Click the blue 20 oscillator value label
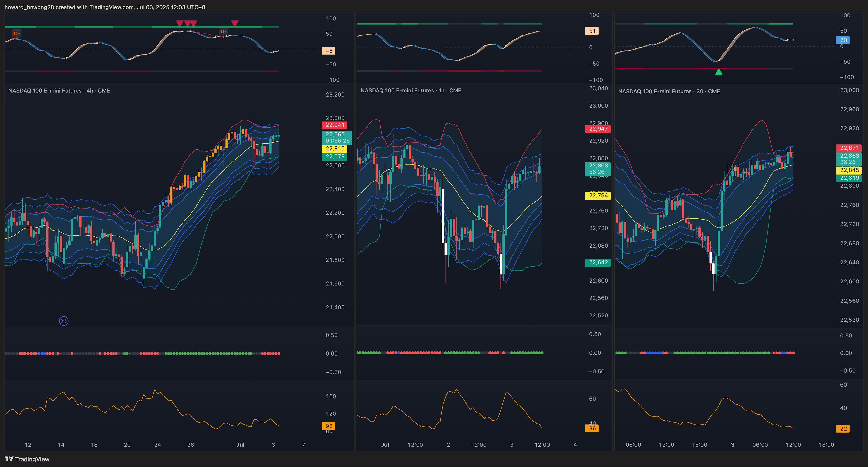This screenshot has height=467, width=868. [x=843, y=40]
